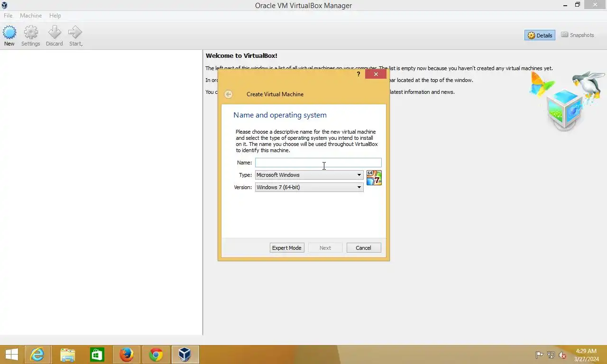
Task: Launch Internet Explorer from the taskbar
Action: 37,355
